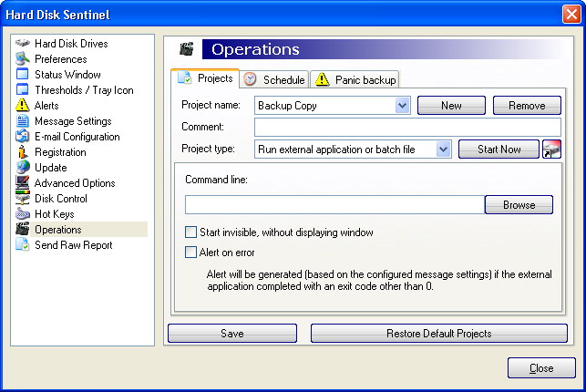
Task: Switch to the Projects tab
Action: click(205, 78)
